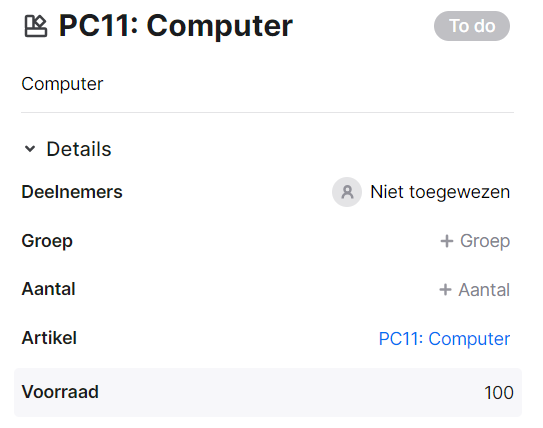Click the Details section heading
543x428 pixels.
click(79, 149)
